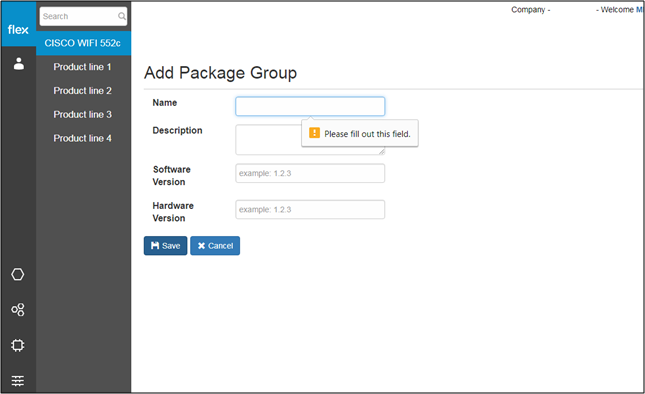645x394 pixels.
Task: Open Product line 1
Action: [x=82, y=67]
